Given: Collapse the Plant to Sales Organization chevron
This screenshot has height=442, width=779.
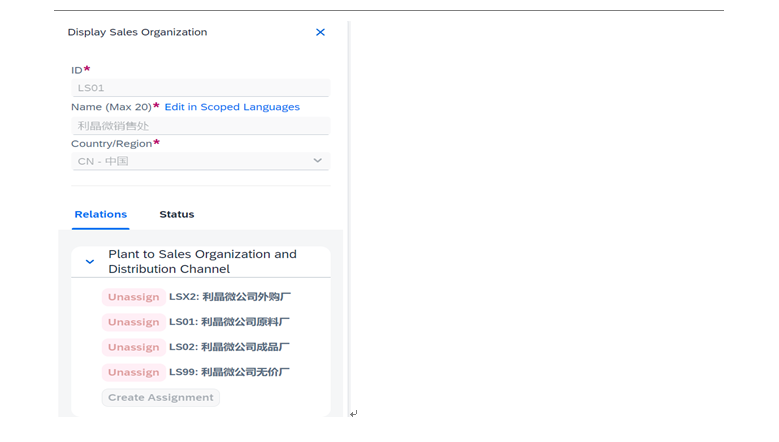Looking at the screenshot, I should [x=90, y=262].
